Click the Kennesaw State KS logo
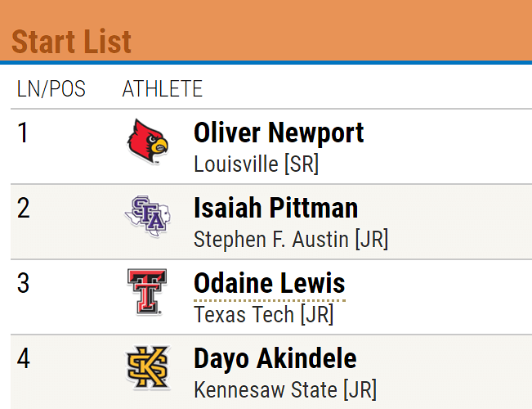The image size is (532, 409). tap(147, 367)
